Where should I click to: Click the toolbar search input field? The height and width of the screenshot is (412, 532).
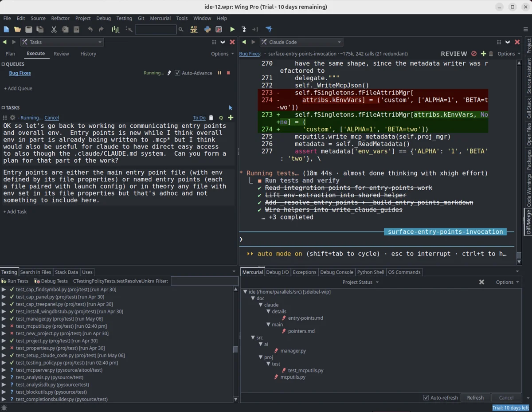tap(156, 29)
